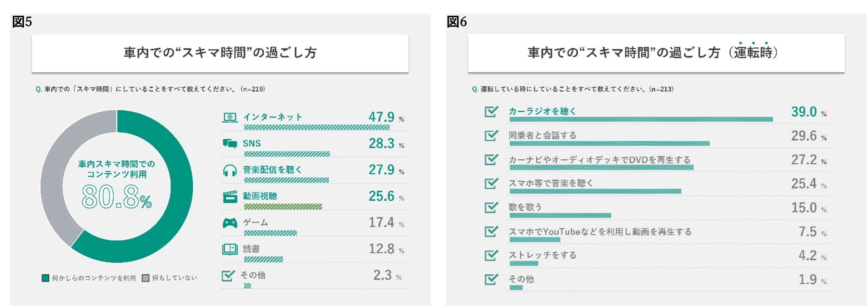868x308 pixels.
Task: Click the 図5 chart title heading
Action: (x=220, y=53)
